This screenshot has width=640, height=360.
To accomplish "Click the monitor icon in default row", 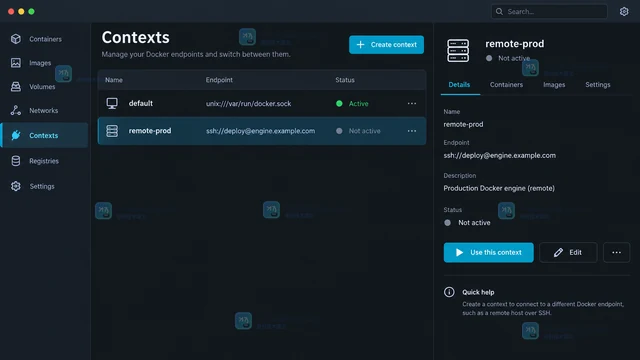I will click(112, 103).
